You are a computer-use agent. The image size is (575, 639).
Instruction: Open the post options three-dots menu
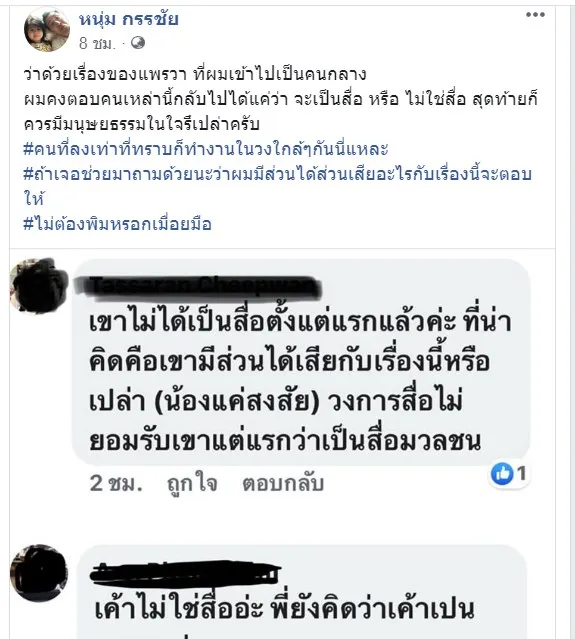[535, 15]
